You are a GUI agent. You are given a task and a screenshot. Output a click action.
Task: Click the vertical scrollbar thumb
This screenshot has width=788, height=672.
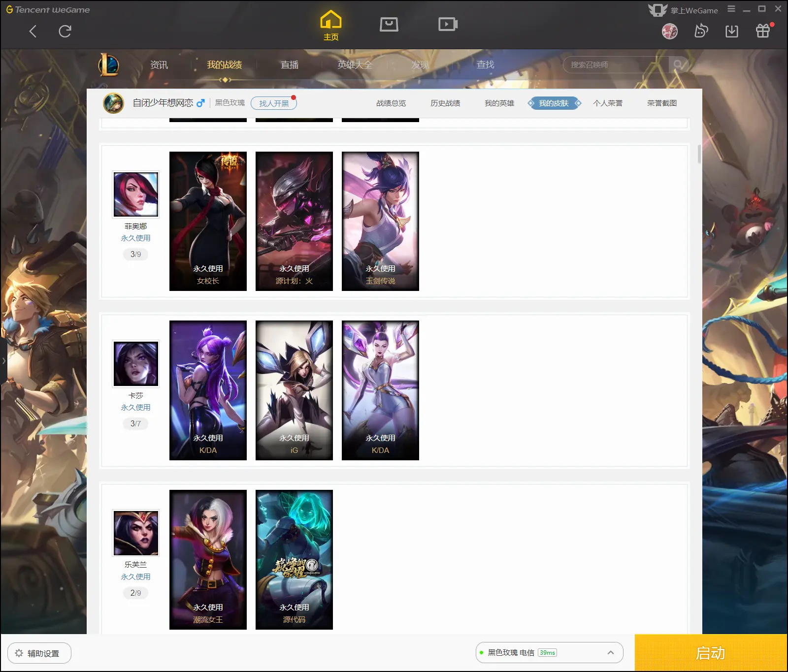[x=699, y=154]
